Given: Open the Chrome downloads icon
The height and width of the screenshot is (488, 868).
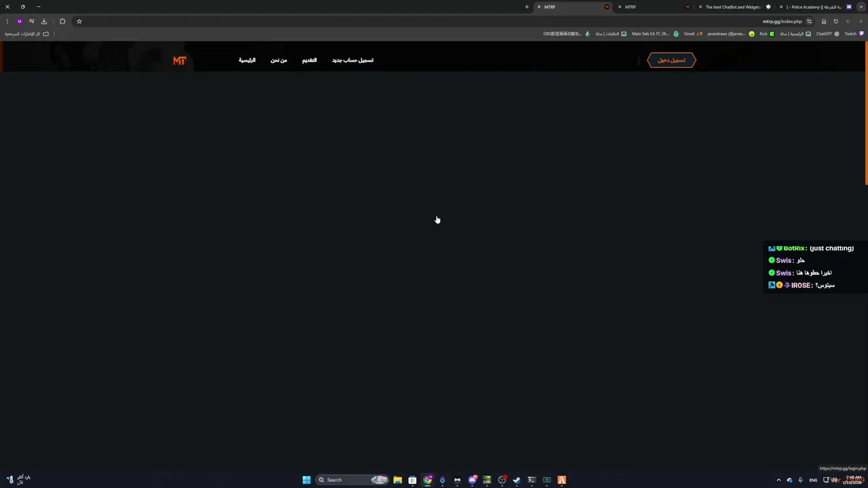Looking at the screenshot, I should [44, 21].
